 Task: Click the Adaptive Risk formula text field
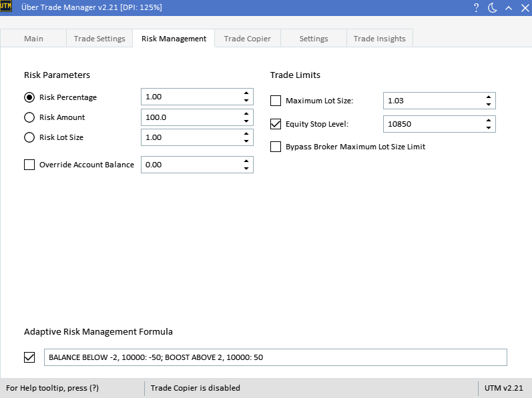[275, 357]
